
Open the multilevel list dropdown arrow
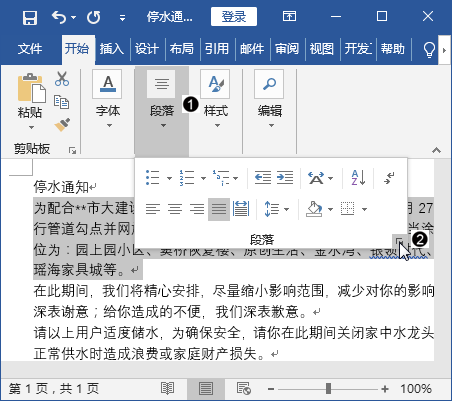tap(236, 178)
